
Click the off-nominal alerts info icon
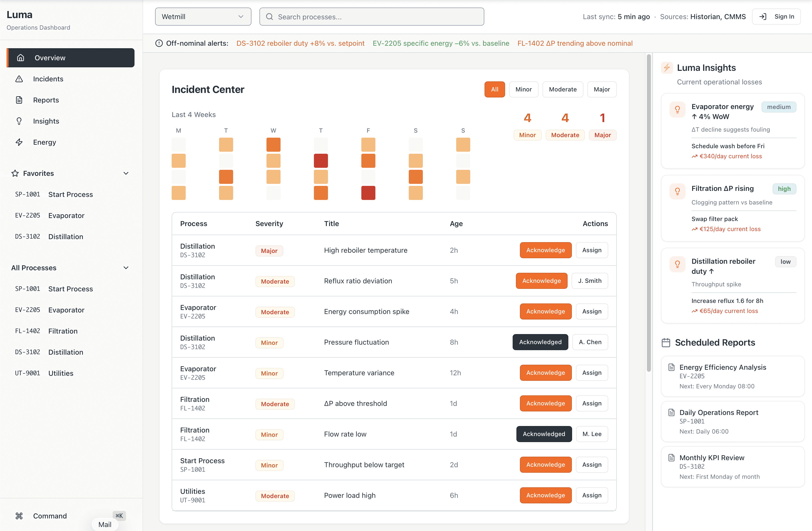click(x=159, y=43)
